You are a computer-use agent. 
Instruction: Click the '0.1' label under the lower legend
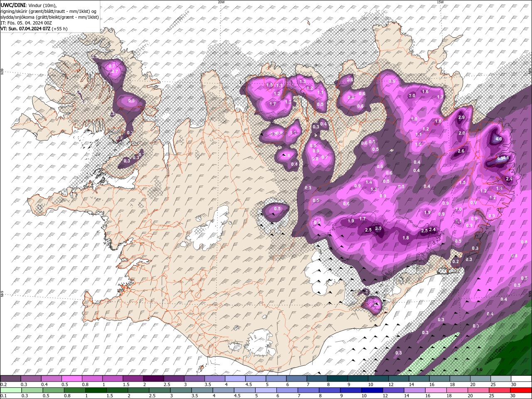click(x=3, y=396)
